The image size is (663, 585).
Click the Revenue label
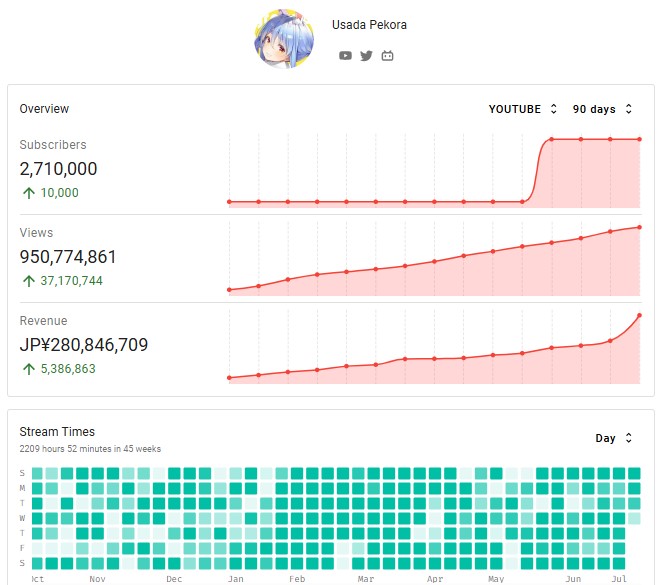click(x=43, y=320)
